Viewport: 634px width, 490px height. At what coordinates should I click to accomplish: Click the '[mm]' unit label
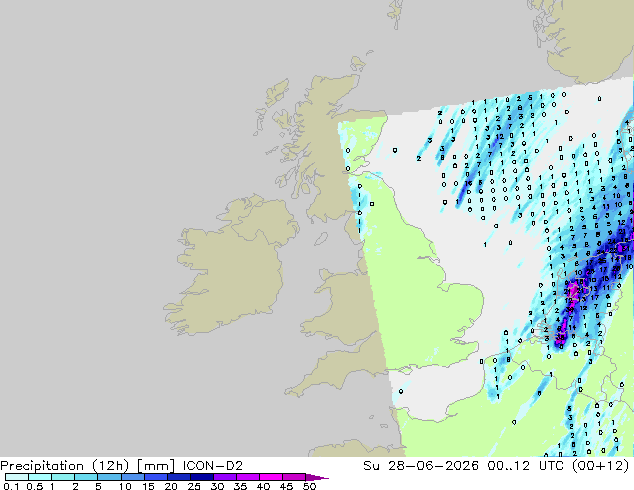coord(156,466)
